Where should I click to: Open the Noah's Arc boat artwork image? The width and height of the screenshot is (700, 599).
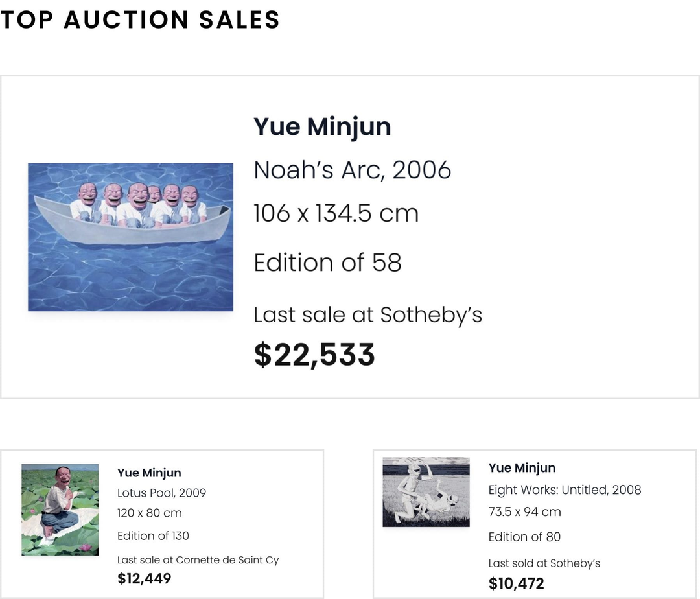[130, 237]
